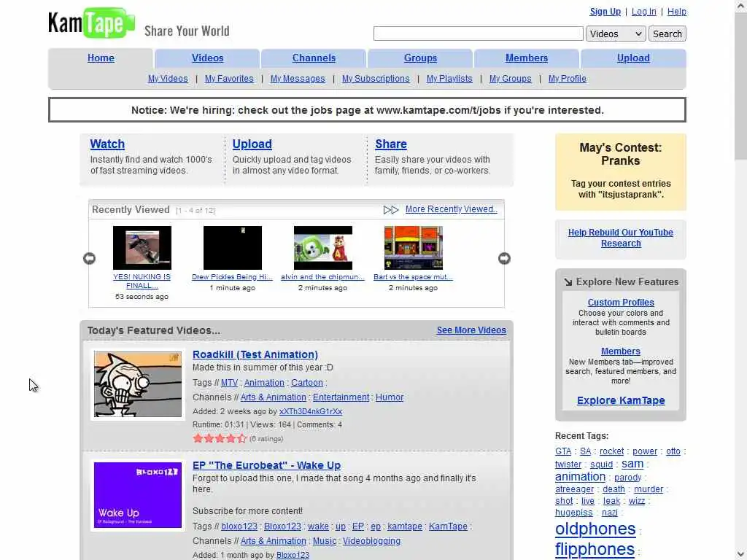The width and height of the screenshot is (747, 560).
Task: Open the alvin and the chipmun... thumbnail
Action: coord(323,248)
